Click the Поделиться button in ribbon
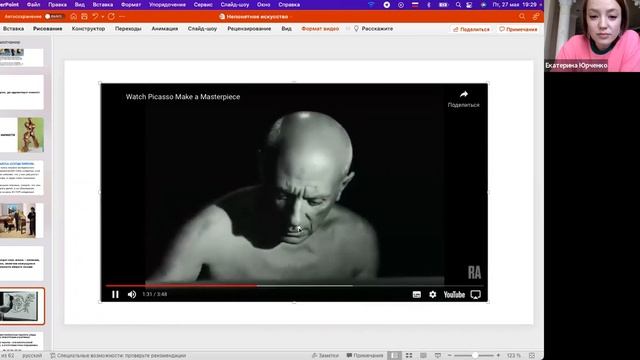Image resolution: width=640 pixels, height=360 pixels. pyautogui.click(x=471, y=29)
